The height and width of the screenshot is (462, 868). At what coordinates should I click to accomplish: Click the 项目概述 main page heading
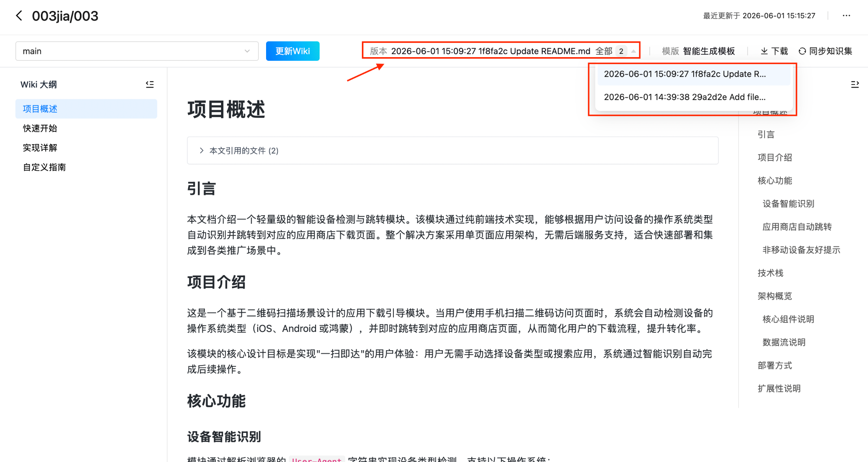(x=226, y=109)
